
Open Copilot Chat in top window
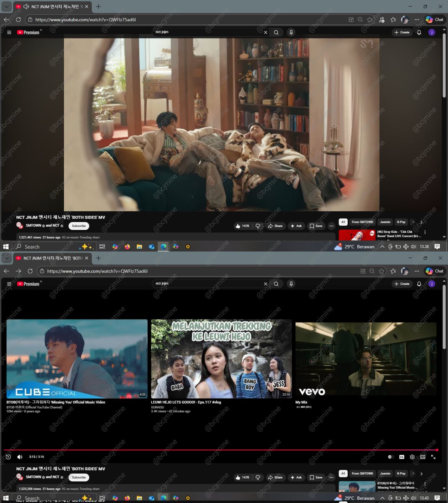[x=434, y=20]
